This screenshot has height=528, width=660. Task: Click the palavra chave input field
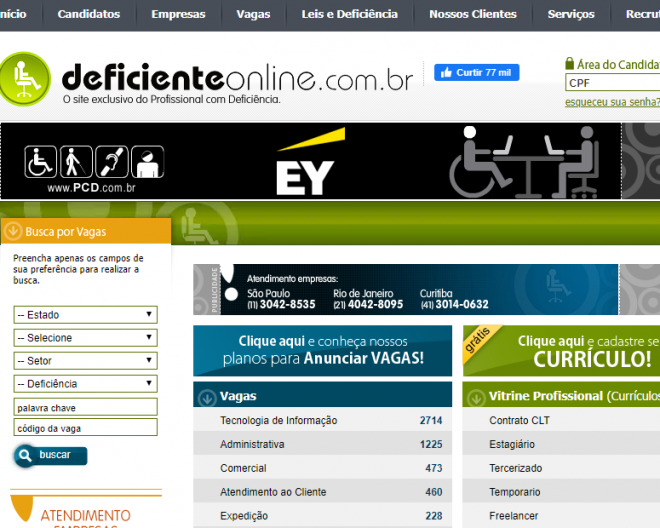tap(85, 407)
